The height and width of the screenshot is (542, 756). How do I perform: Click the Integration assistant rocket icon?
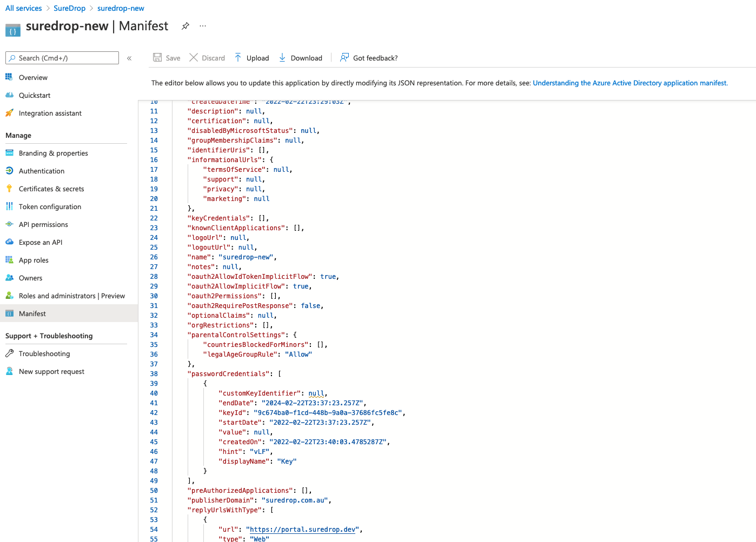pos(9,113)
